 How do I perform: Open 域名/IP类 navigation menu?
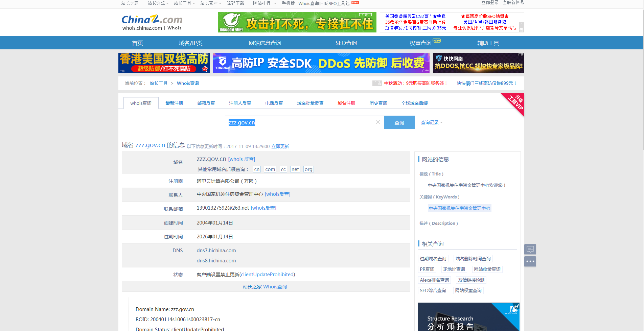click(191, 43)
